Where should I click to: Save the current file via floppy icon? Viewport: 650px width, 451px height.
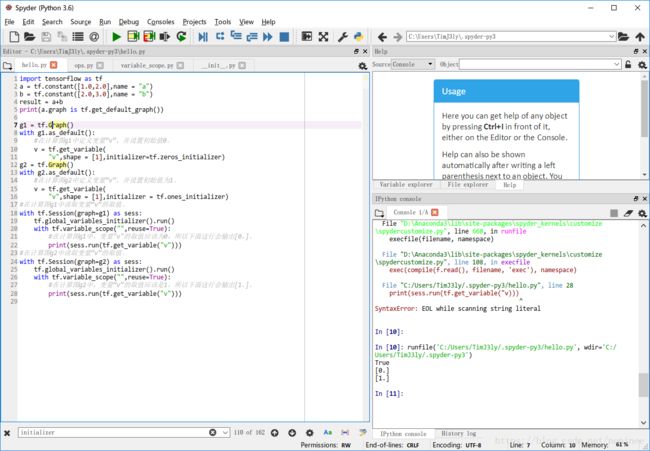[x=46, y=37]
